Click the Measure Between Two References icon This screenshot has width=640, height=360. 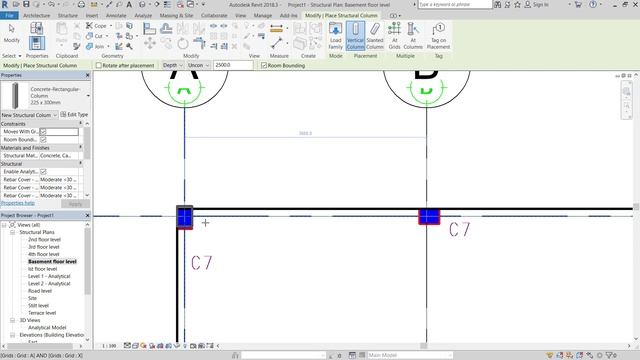click(277, 43)
